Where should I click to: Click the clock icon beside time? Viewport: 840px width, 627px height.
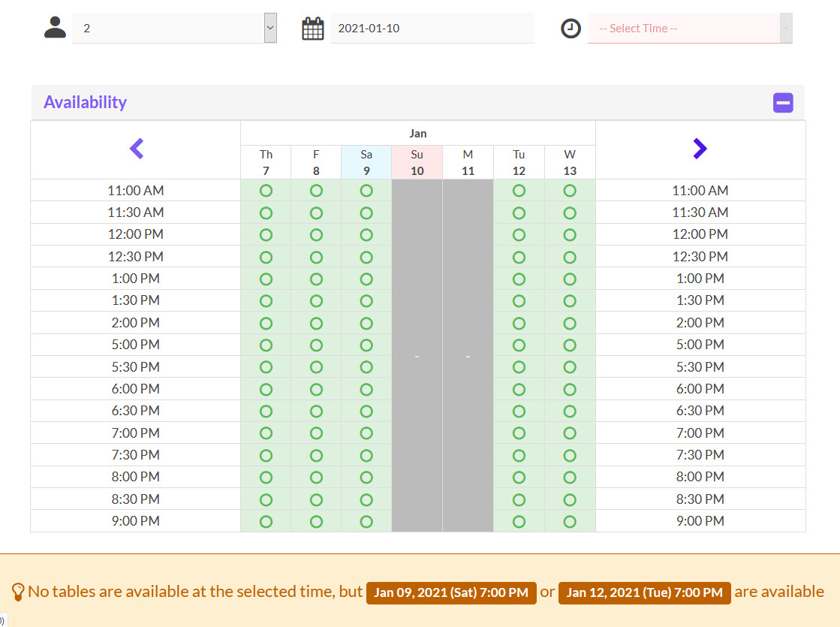tap(571, 29)
